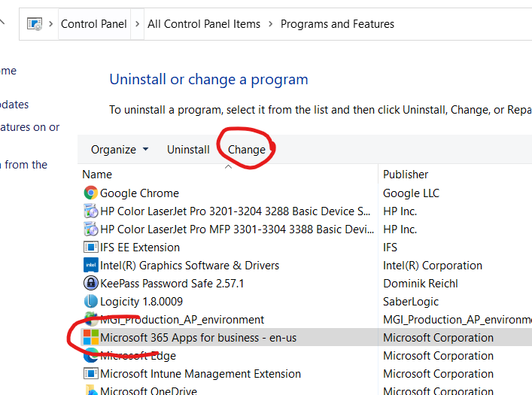Select the HP Color LaserJet Pro 3201-3204 icon
The height and width of the screenshot is (395, 532).
(90, 211)
